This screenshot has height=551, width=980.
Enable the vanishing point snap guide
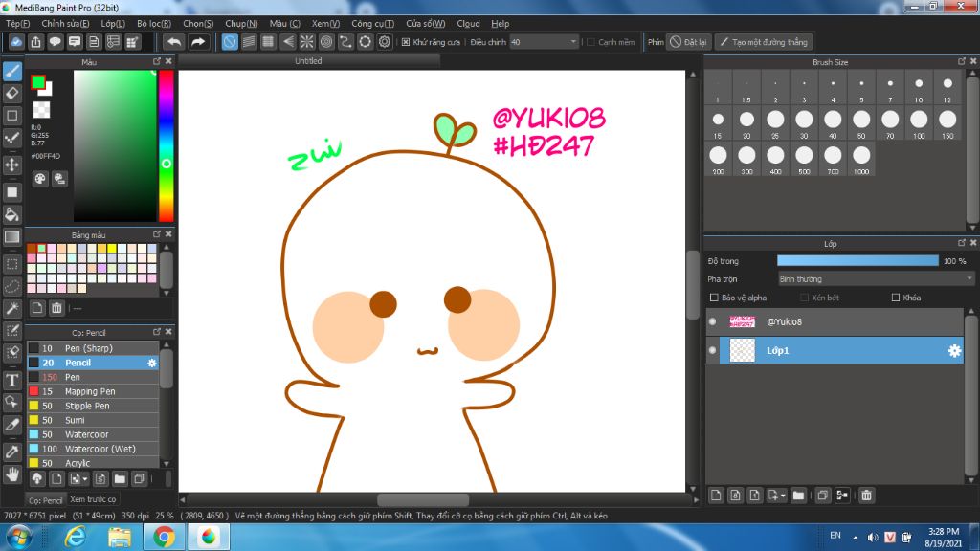(287, 42)
